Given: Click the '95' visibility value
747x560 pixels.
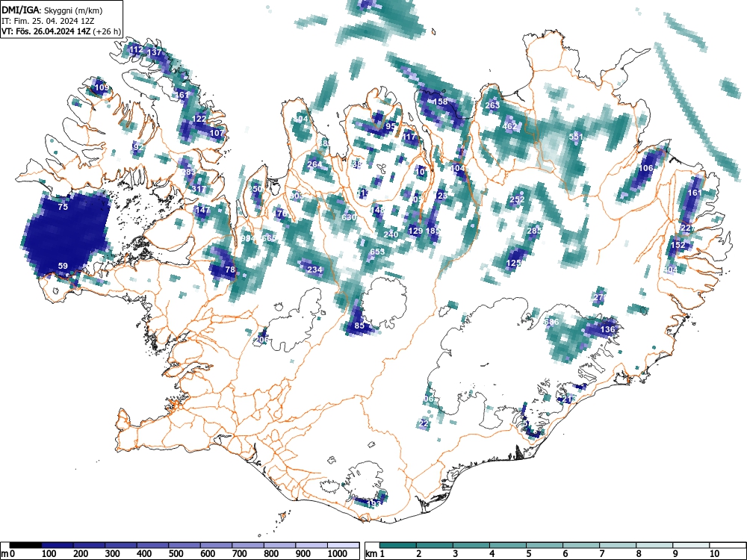Looking at the screenshot, I should pyautogui.click(x=391, y=126).
